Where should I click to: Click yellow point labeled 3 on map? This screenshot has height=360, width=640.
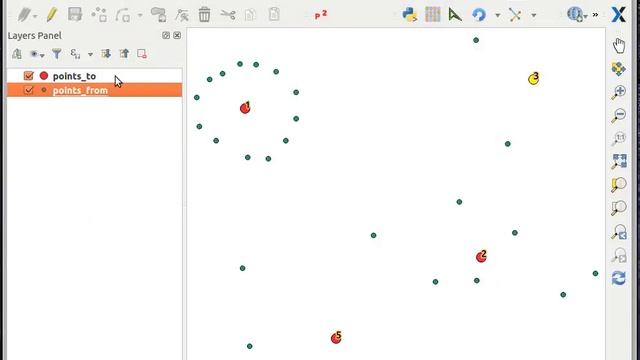pyautogui.click(x=533, y=79)
